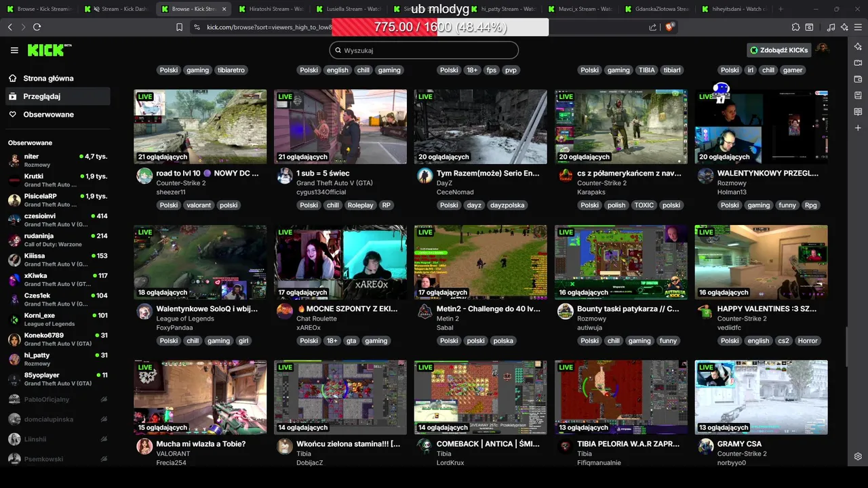The height and width of the screenshot is (488, 868).
Task: Open hi_patty channel in followed list
Action: click(58, 359)
